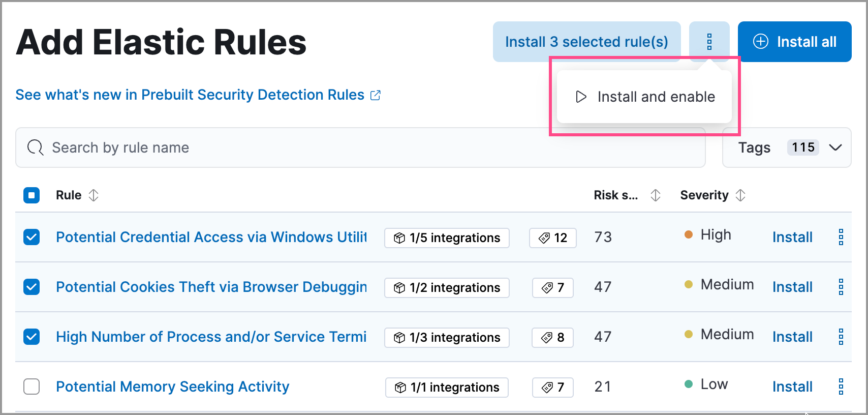
Task: Uncheck Potential Credential Access rule checkbox
Action: click(32, 237)
